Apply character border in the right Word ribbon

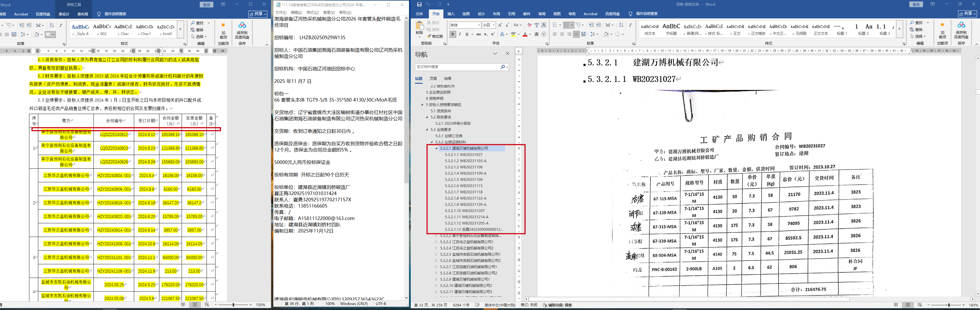point(544,25)
